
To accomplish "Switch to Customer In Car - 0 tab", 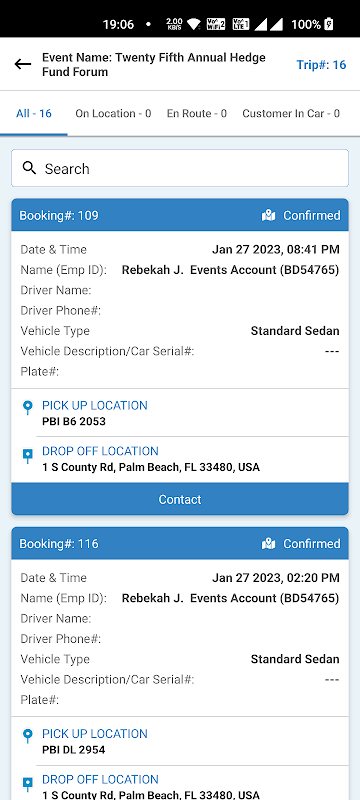I will [x=291, y=113].
